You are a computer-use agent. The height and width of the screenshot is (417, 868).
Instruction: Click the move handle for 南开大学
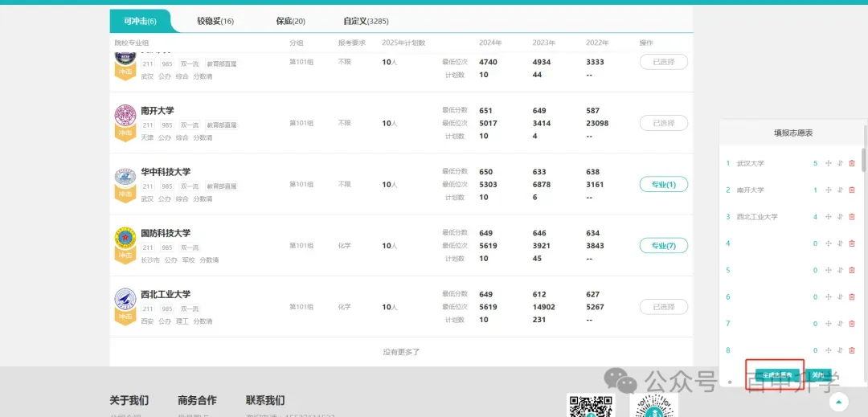tap(829, 190)
